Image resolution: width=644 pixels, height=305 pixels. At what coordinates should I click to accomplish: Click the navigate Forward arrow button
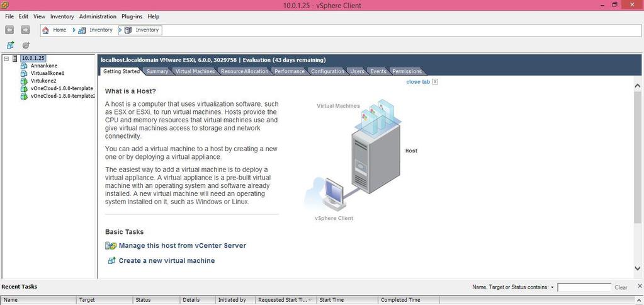[x=25, y=30]
